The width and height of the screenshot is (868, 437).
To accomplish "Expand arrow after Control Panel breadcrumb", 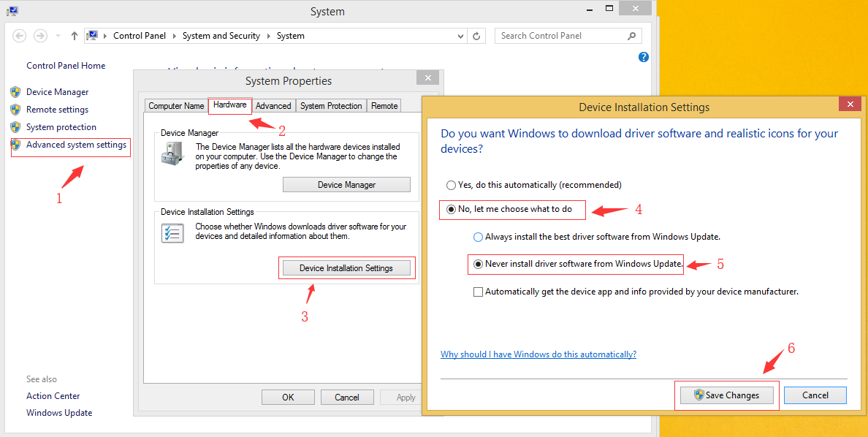I will (175, 36).
